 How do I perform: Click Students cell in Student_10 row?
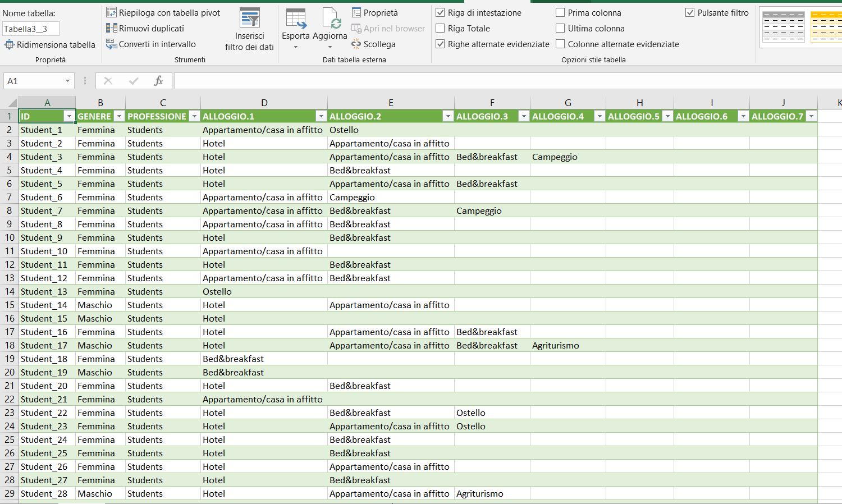click(163, 251)
